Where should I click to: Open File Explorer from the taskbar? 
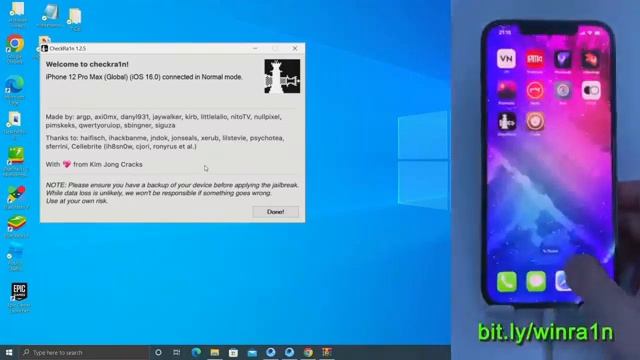215,352
